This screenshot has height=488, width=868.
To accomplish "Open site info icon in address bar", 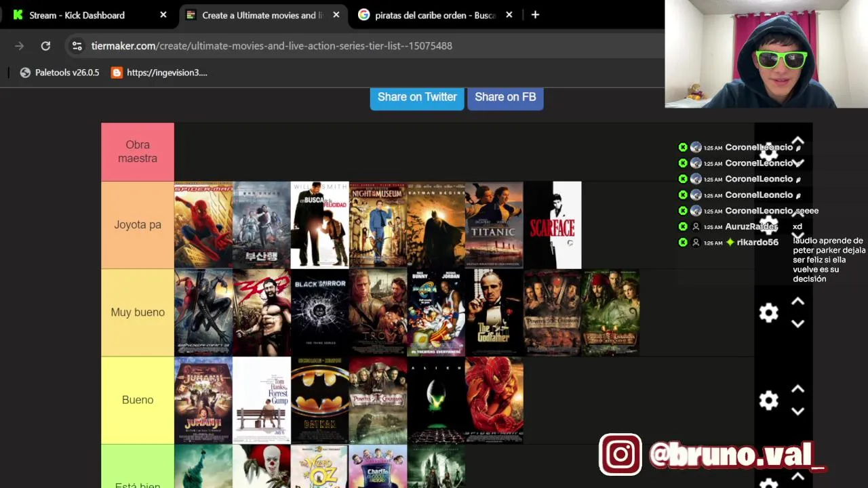I will tap(77, 46).
